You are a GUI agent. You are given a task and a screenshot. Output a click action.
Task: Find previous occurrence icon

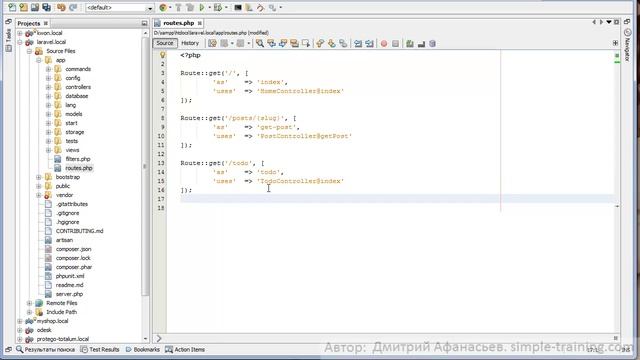click(x=271, y=43)
